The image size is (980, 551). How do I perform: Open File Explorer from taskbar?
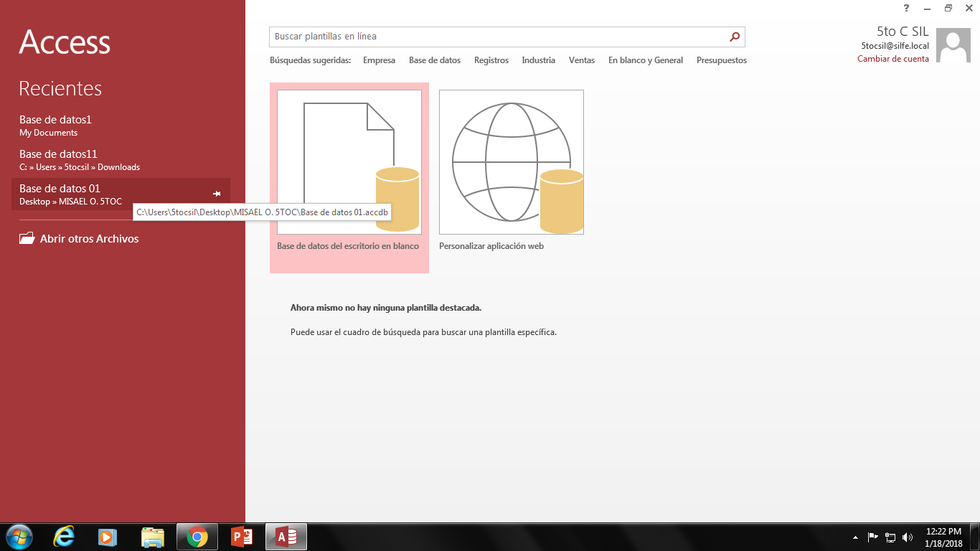(x=153, y=537)
